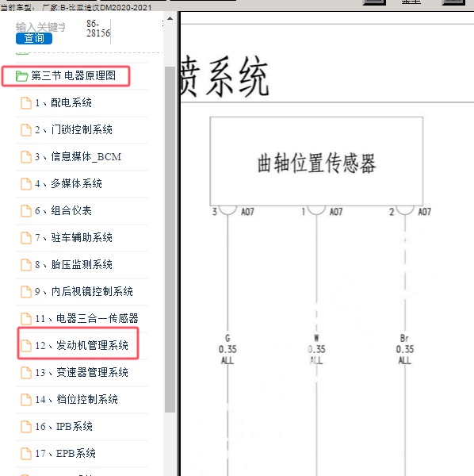Click the page icon beside 组合仪表

[26, 211]
